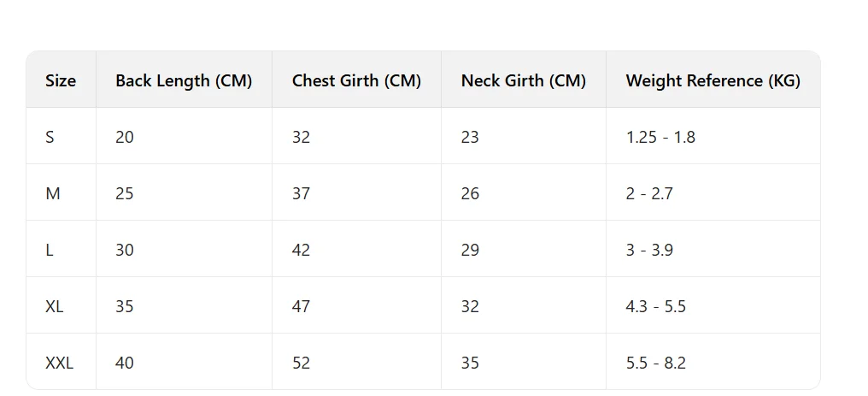868x396 pixels.
Task: Click the Neck Girth (CM) header
Action: (523, 80)
